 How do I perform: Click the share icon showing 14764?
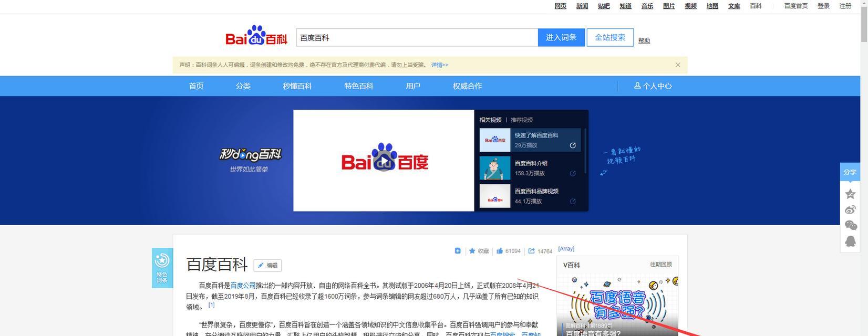pyautogui.click(x=532, y=251)
